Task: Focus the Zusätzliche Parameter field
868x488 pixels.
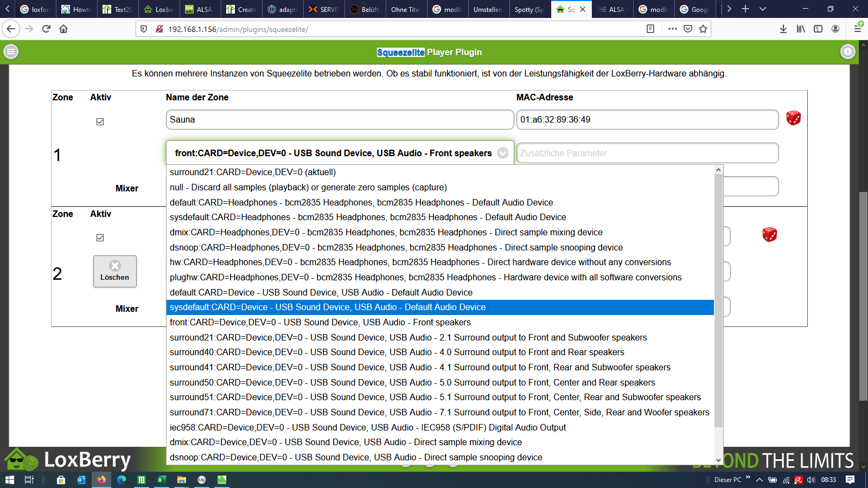Action: tap(647, 153)
